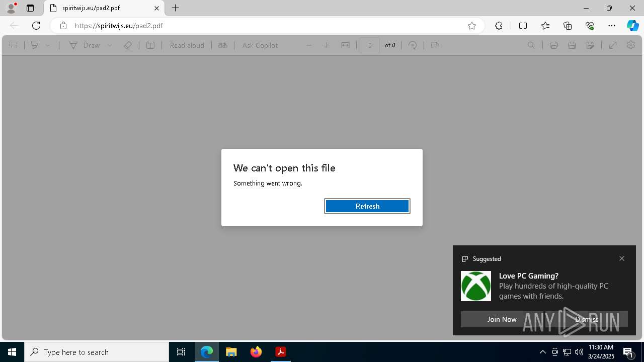Click the taskbar search box

click(x=97, y=352)
